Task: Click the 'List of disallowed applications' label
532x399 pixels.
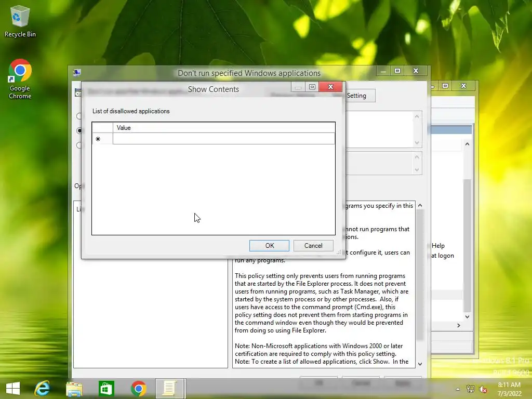Action: click(x=131, y=111)
